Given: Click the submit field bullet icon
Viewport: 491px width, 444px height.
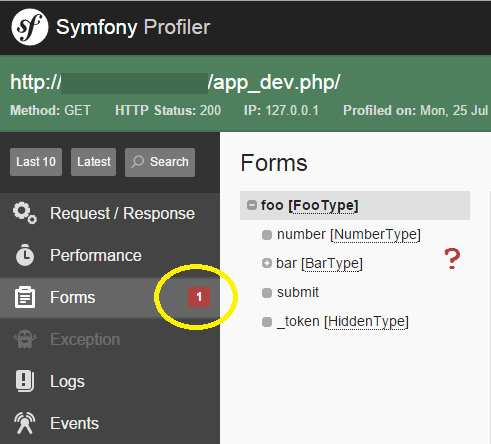Looking at the screenshot, I should pos(267,293).
